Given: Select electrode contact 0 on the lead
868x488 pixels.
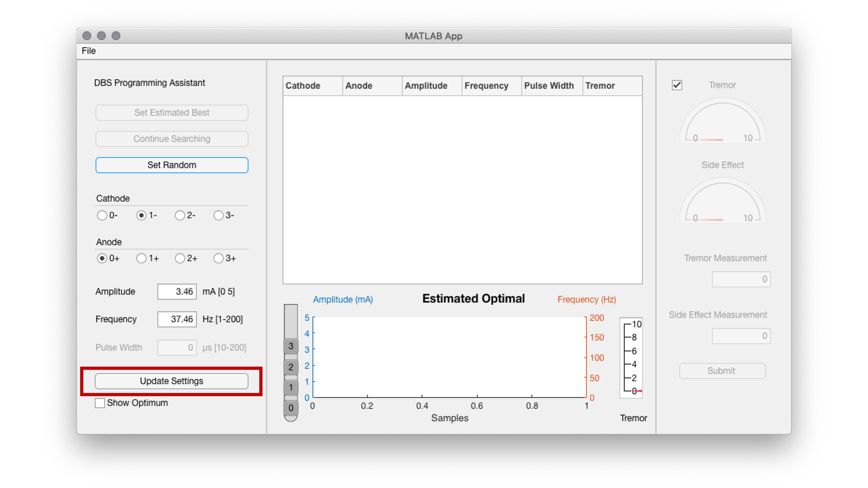Looking at the screenshot, I should [x=291, y=408].
